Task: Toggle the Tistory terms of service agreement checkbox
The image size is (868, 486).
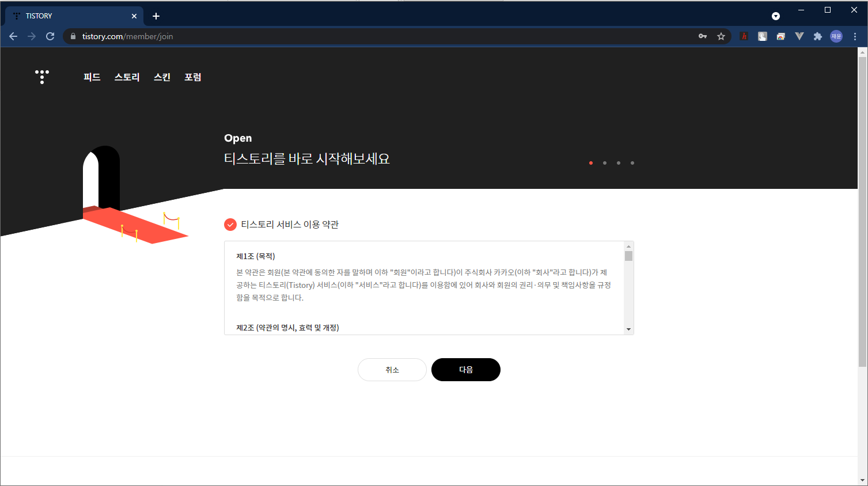Action: click(230, 225)
